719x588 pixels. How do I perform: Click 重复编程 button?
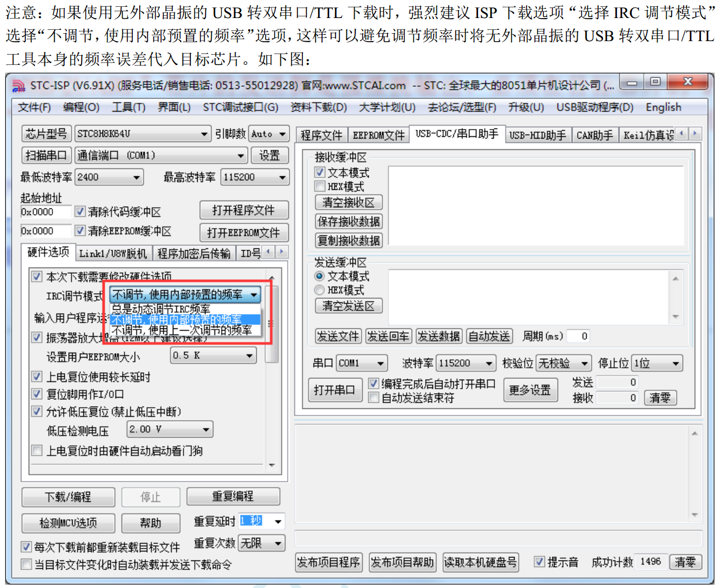(233, 496)
